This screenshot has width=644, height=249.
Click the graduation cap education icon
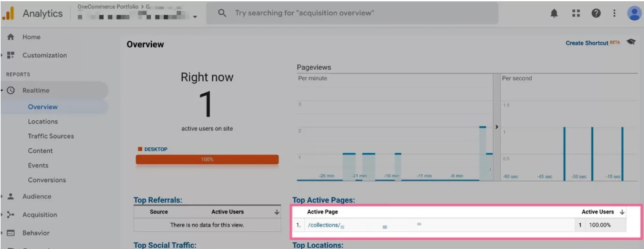[631, 42]
